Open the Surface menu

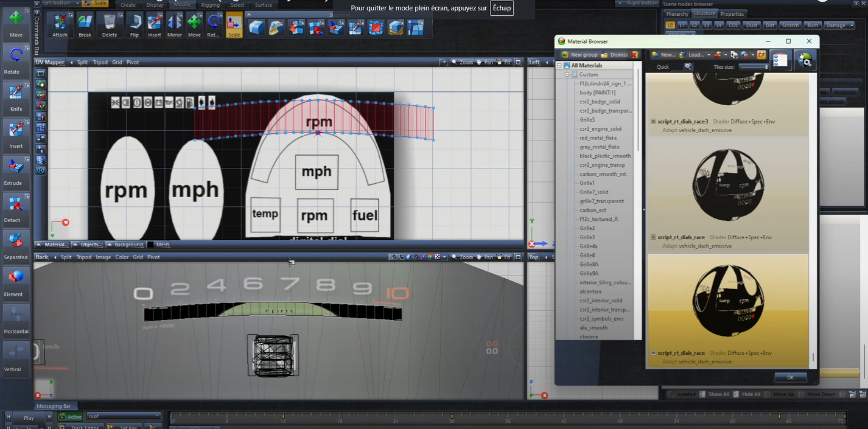point(264,4)
